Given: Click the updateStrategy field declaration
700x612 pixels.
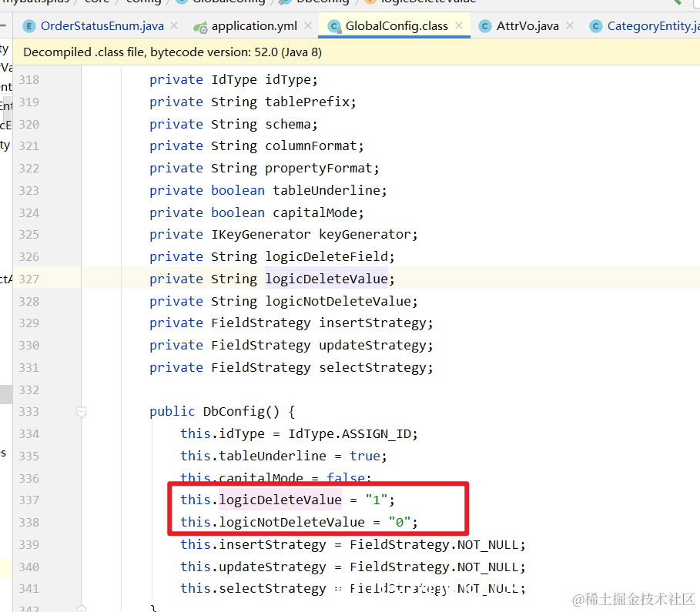Looking at the screenshot, I should [x=291, y=345].
